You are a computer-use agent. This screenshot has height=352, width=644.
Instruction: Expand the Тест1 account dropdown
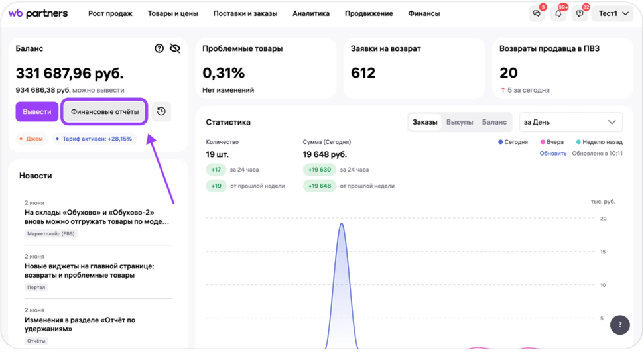(x=613, y=13)
